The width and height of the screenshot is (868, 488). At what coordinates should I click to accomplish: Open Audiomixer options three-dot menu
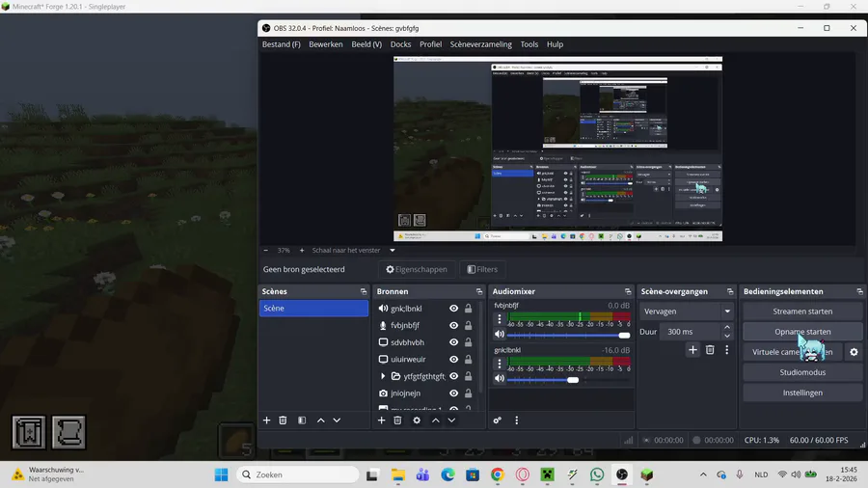coord(517,420)
